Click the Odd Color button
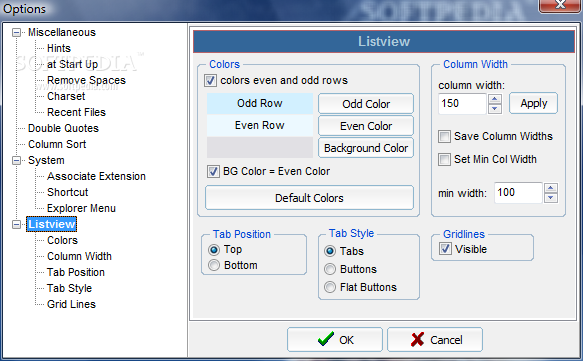583x361 pixels. click(x=366, y=104)
